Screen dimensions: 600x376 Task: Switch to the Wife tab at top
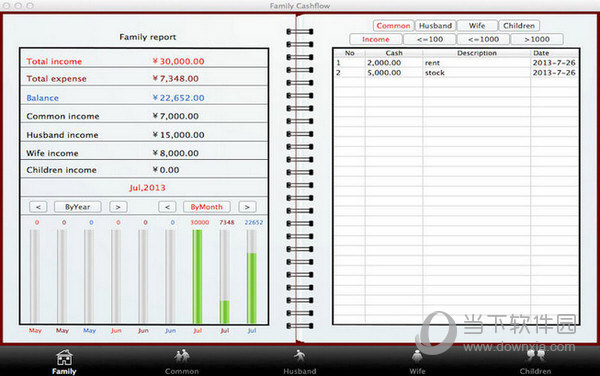(477, 26)
